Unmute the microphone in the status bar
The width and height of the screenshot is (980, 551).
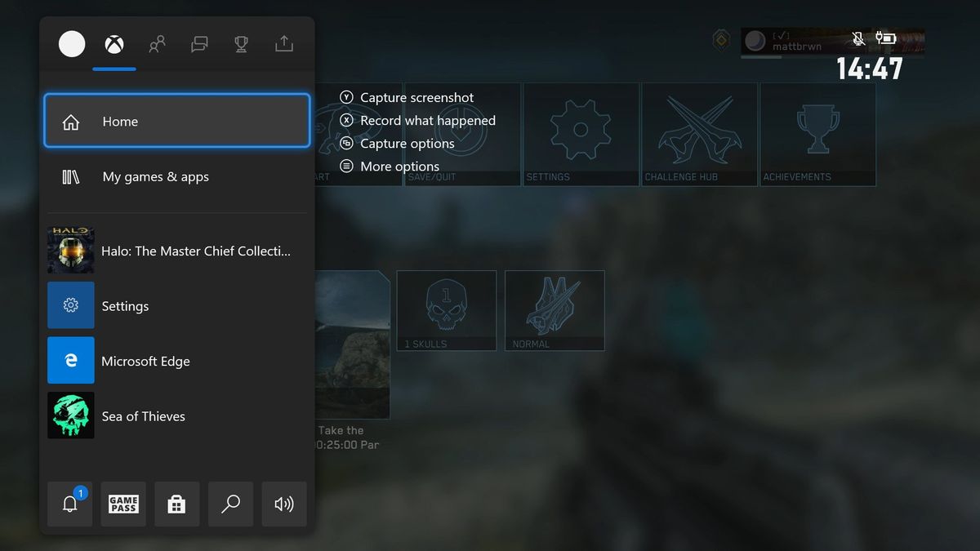pos(858,38)
